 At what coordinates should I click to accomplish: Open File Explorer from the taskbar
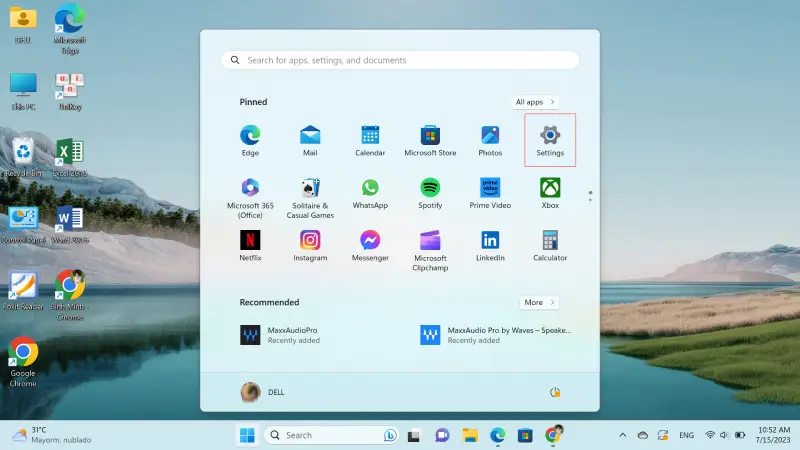click(x=470, y=435)
